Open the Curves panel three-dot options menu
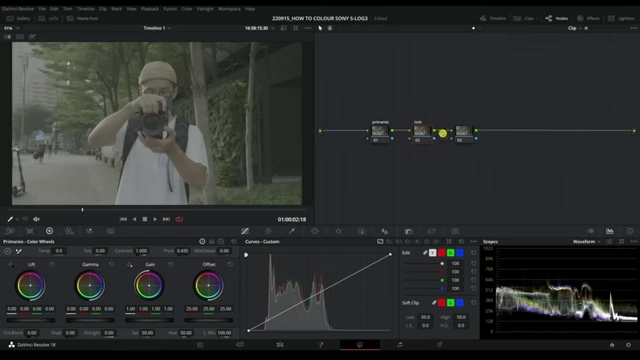This screenshot has height=360, width=640. (473, 242)
